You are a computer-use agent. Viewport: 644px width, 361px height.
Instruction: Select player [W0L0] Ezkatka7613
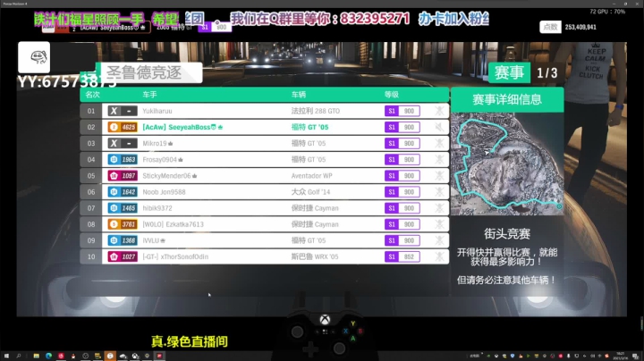[265, 224]
